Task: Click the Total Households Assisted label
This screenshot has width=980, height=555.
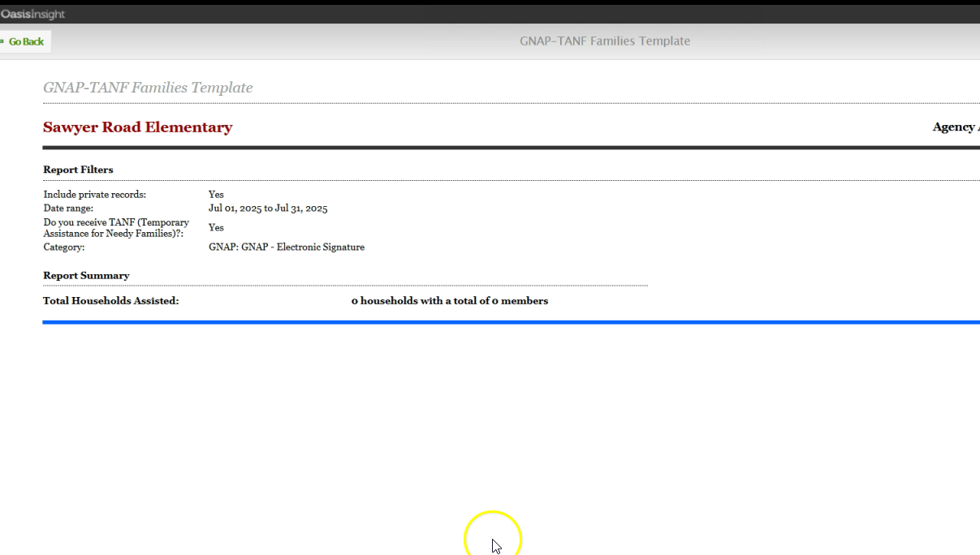Action: 110,301
